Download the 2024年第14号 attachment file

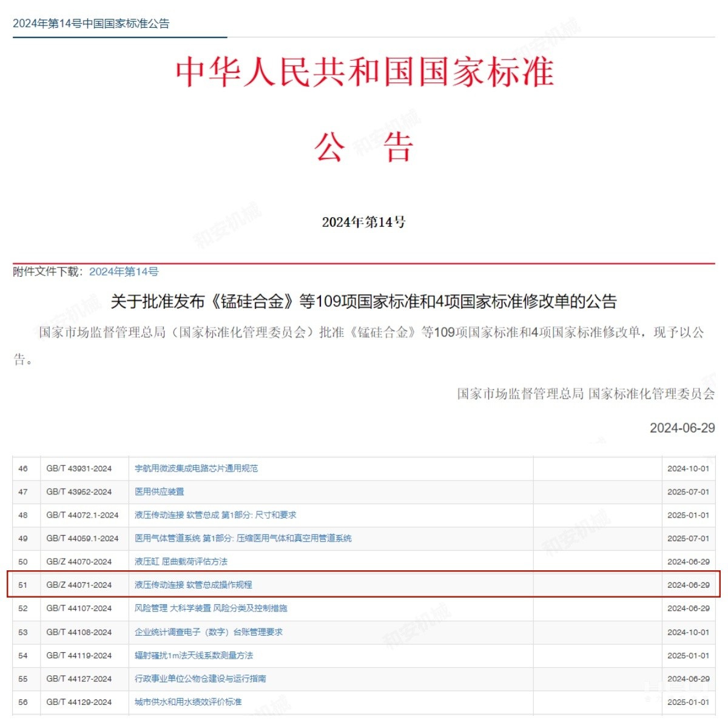(124, 272)
